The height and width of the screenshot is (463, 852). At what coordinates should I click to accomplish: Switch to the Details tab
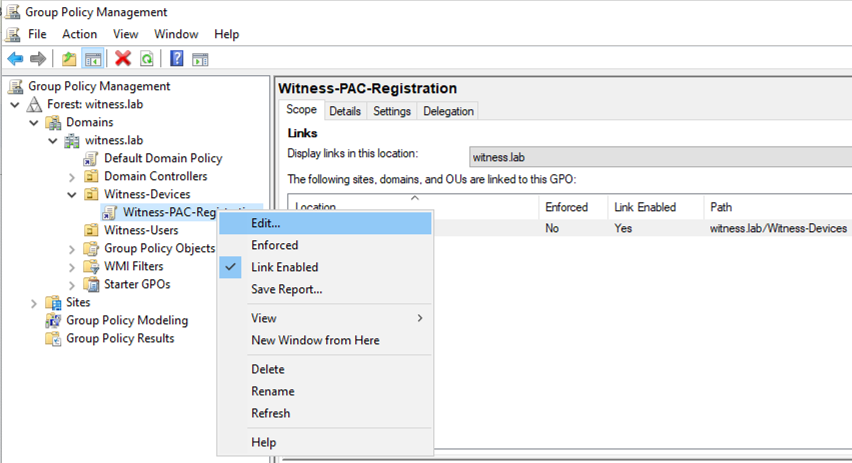(x=345, y=111)
